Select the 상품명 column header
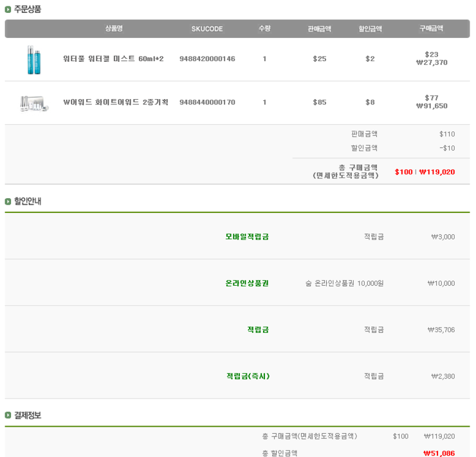 coord(114,28)
